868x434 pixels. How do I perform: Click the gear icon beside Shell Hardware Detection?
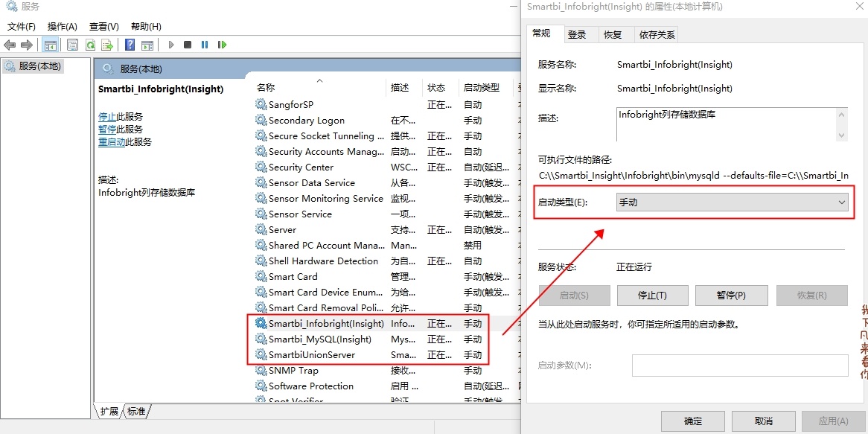pos(261,261)
